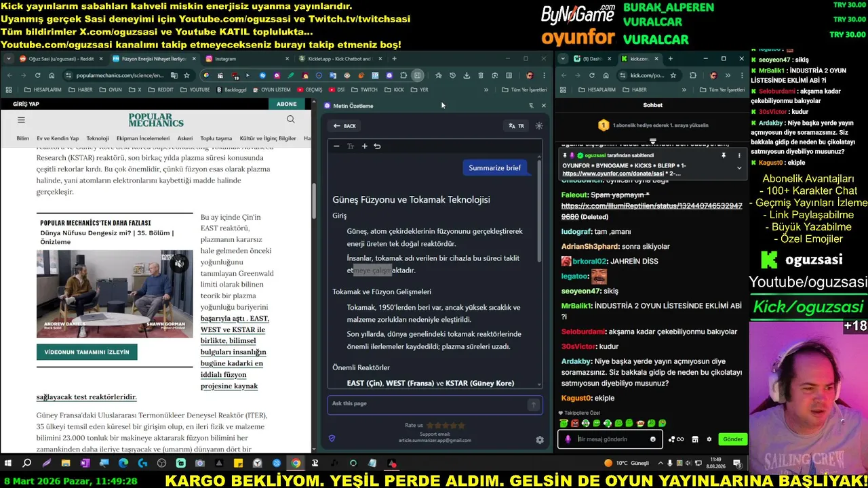Open the Extensions puzzle icon in left Chrome

pos(403,75)
